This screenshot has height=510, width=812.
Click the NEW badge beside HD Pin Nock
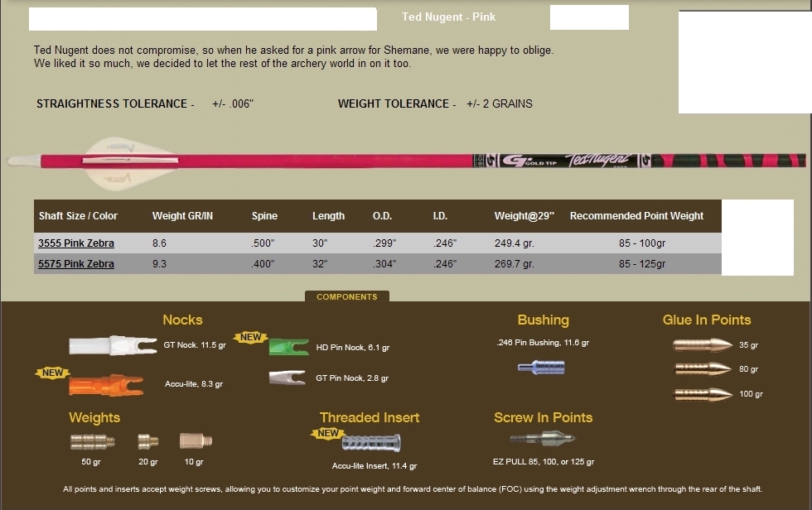point(251,337)
